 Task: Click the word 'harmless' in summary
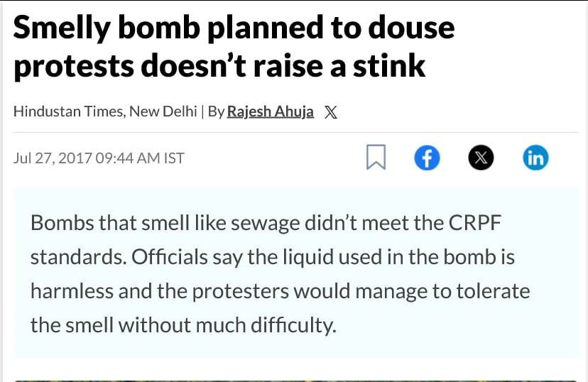pyautogui.click(x=72, y=291)
